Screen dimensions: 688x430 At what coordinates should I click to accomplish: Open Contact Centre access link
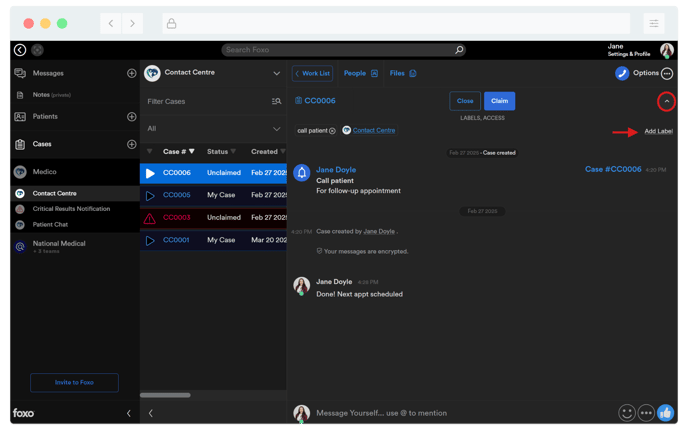[x=374, y=130]
